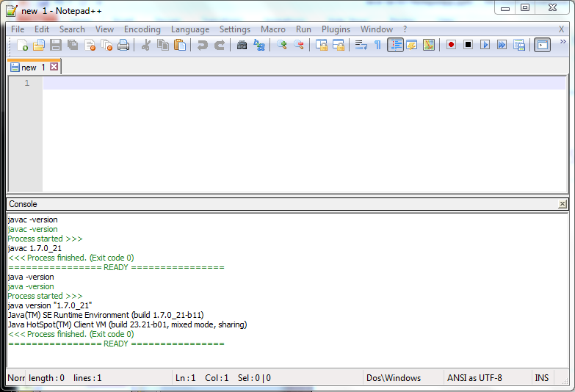Open the Search menu
Screen dimensions: 575x392
[72, 29]
